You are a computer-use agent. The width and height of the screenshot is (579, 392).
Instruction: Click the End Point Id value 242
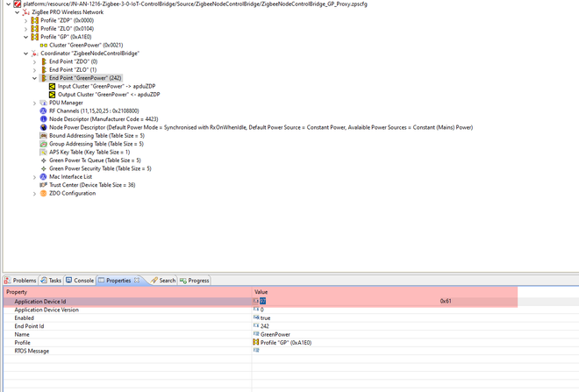point(265,326)
